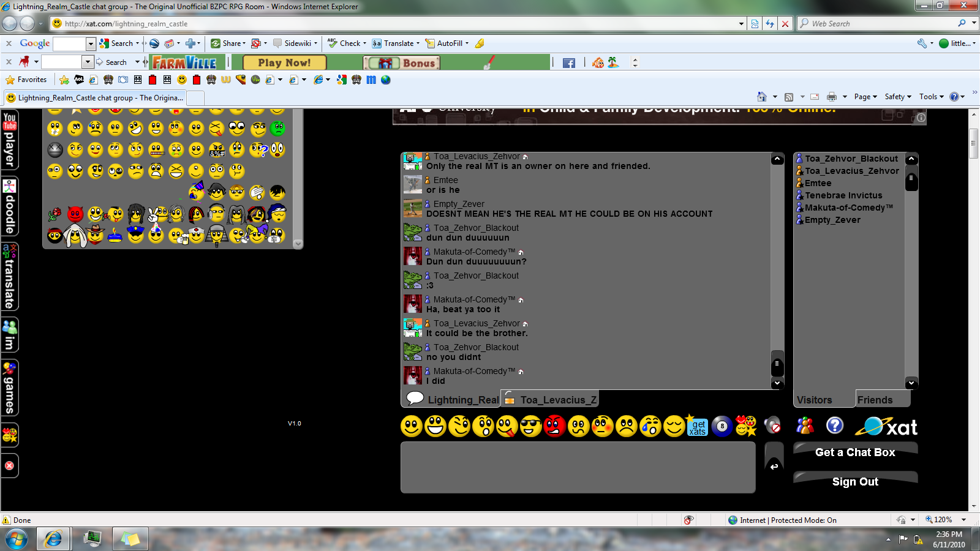
Task: Click the chat message input box
Action: pos(578,467)
